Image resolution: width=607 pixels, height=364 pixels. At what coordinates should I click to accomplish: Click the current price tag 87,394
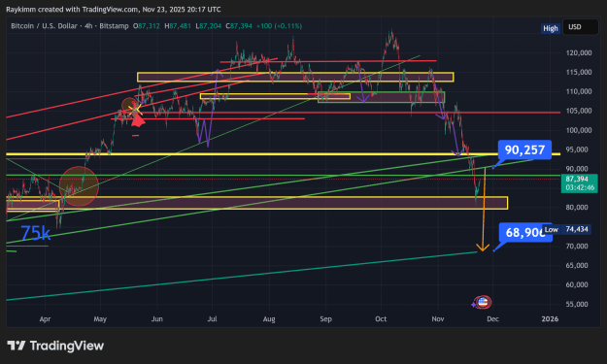(579, 183)
